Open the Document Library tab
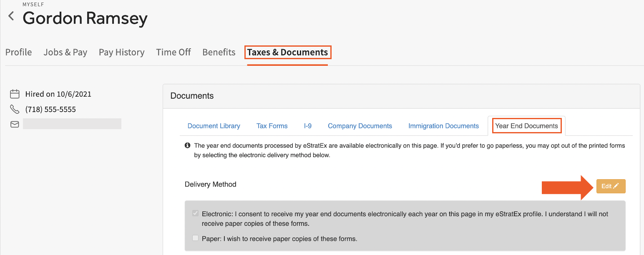The height and width of the screenshot is (255, 644). click(x=214, y=126)
